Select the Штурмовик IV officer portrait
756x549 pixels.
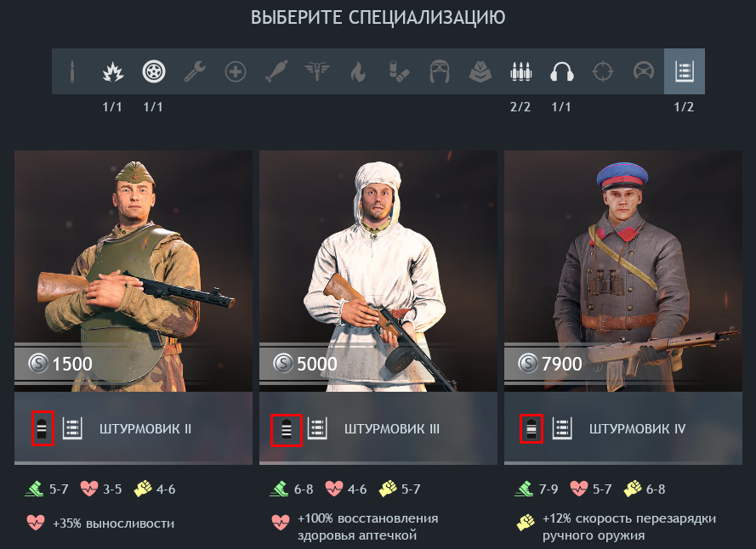pos(623,271)
